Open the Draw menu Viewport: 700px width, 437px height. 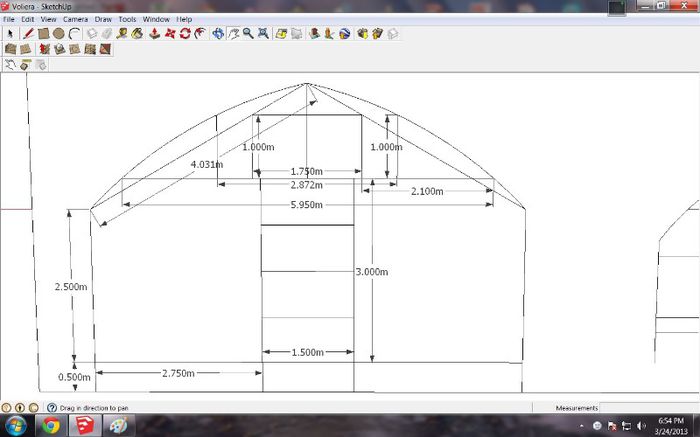[103, 19]
